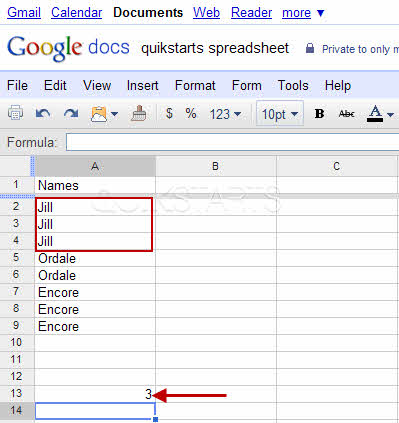Screen dimensions: 399x423
Task: Select column A header
Action: point(95,166)
